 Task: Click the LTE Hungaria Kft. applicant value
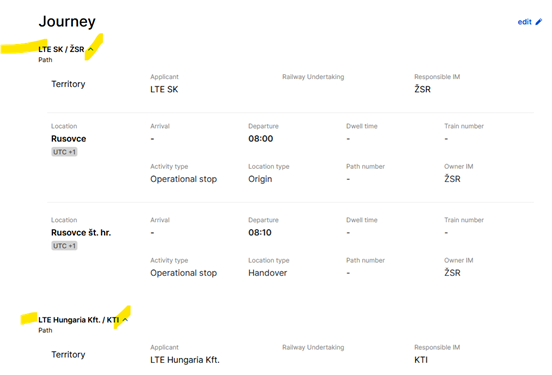pyautogui.click(x=185, y=360)
